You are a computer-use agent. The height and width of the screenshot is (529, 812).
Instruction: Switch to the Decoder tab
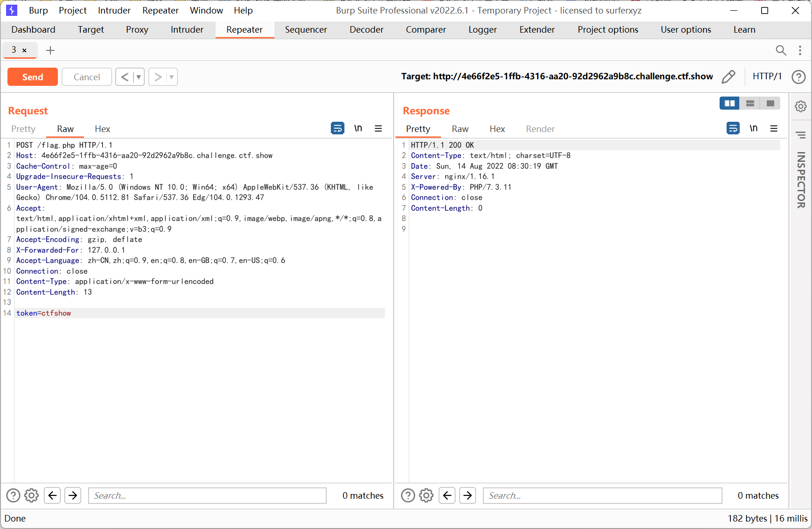pos(366,30)
